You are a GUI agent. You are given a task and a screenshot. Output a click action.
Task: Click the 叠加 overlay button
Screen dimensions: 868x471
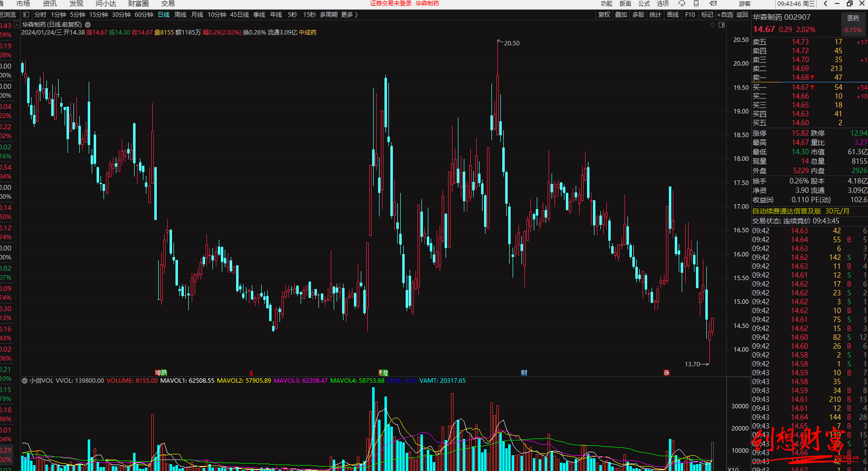point(621,15)
